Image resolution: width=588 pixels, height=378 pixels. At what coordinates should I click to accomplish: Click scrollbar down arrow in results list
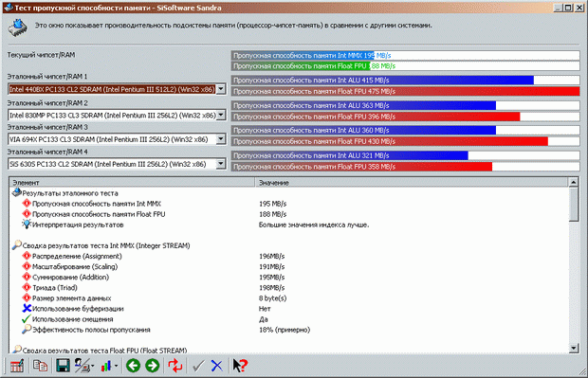pyautogui.click(x=574, y=349)
